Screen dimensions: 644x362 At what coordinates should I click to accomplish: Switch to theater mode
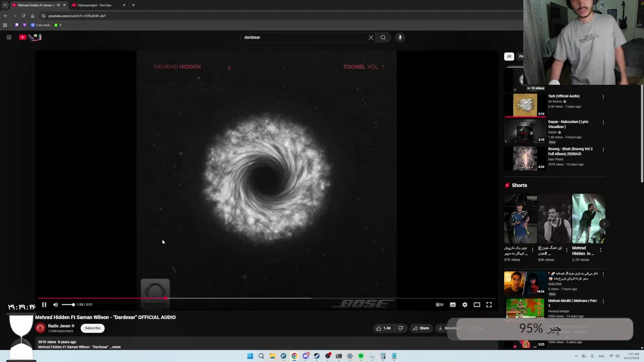pos(477,305)
